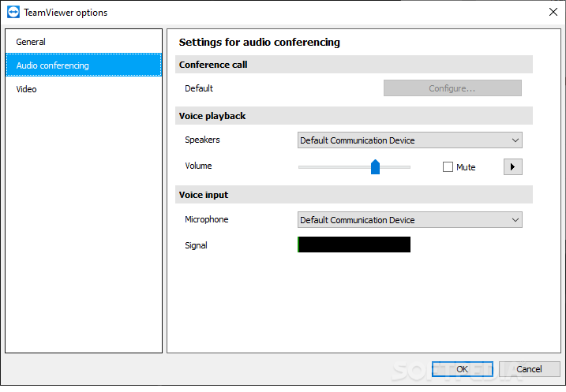Select the Audio conferencing category
This screenshot has height=392, width=566.
[84, 65]
